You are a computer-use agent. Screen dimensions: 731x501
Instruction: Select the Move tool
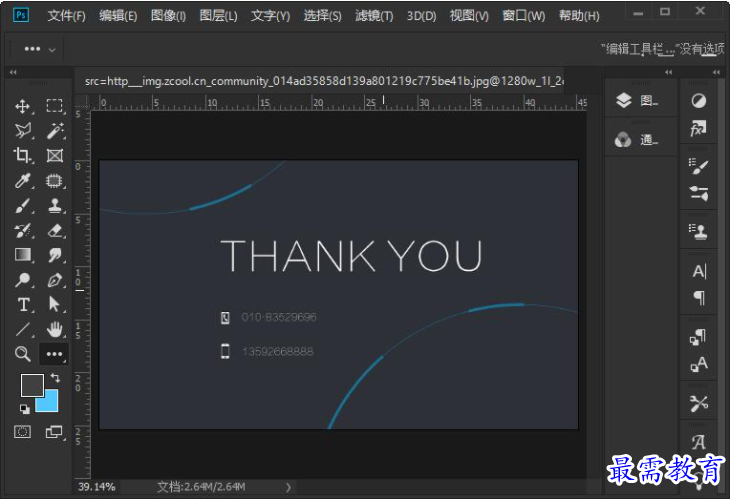tap(22, 106)
